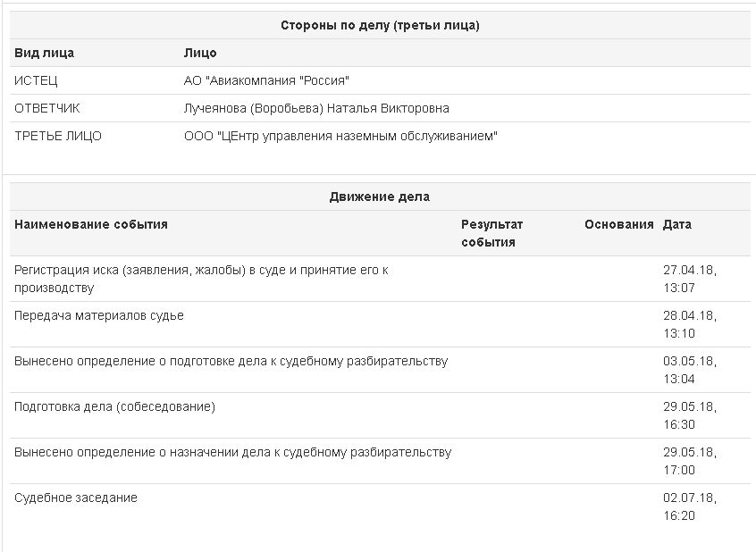Select the "Подготовка дела (собеседование)" event

[115, 406]
